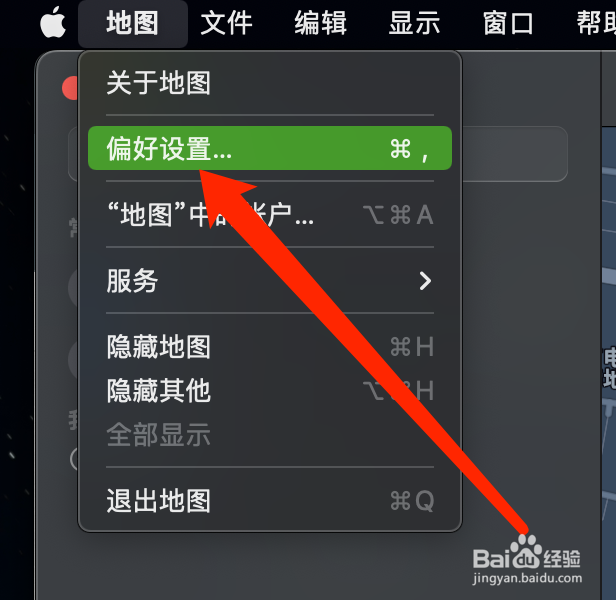The image size is (616, 600).
Task: Click the red window close dot
Action: [x=71, y=88]
